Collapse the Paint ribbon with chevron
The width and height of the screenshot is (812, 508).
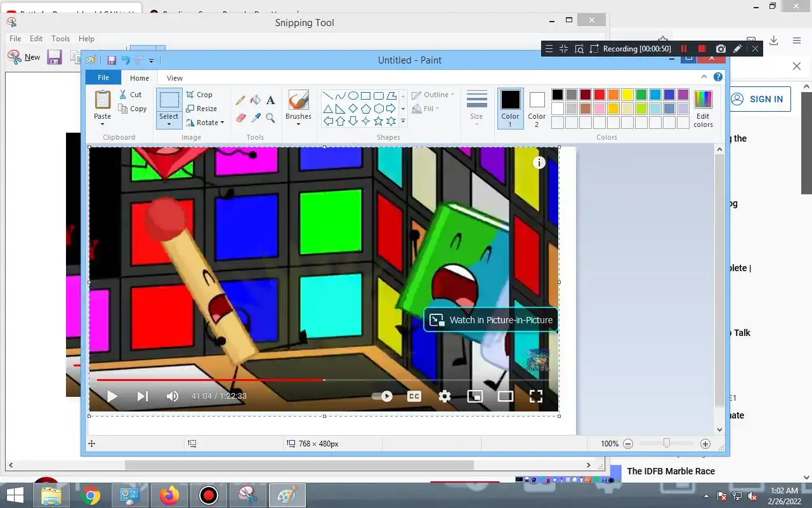click(704, 77)
